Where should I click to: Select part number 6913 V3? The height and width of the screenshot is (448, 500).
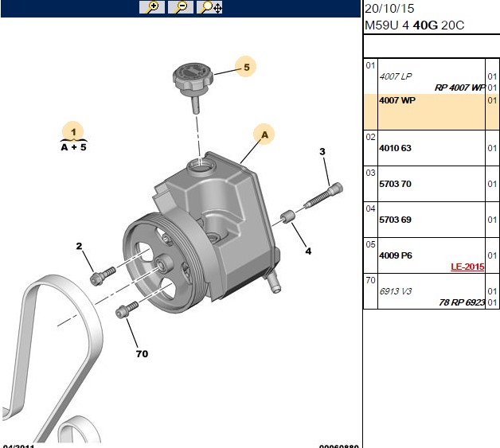point(396,291)
